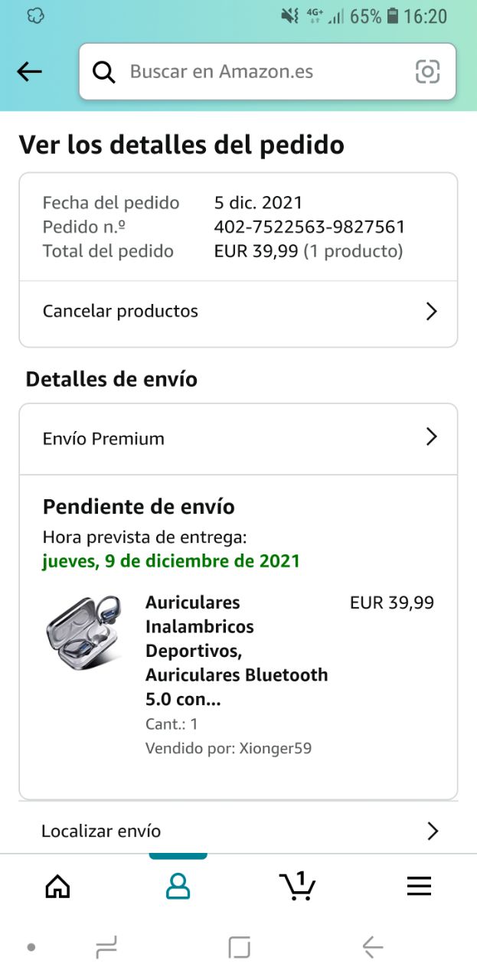Open the Cancelar productos option

pos(120,311)
